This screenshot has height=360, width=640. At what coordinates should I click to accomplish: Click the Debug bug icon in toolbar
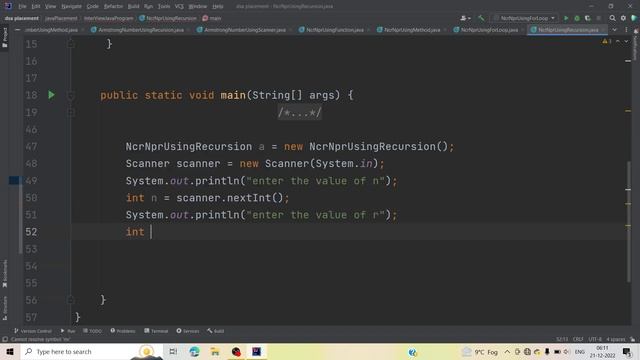pyautogui.click(x=577, y=18)
